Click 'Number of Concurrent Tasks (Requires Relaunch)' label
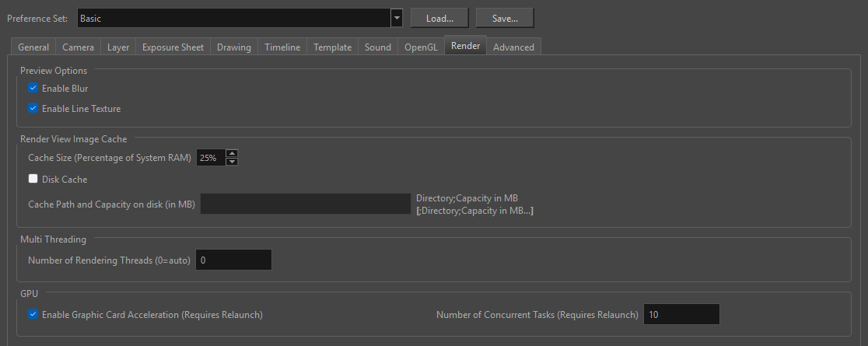 click(537, 314)
